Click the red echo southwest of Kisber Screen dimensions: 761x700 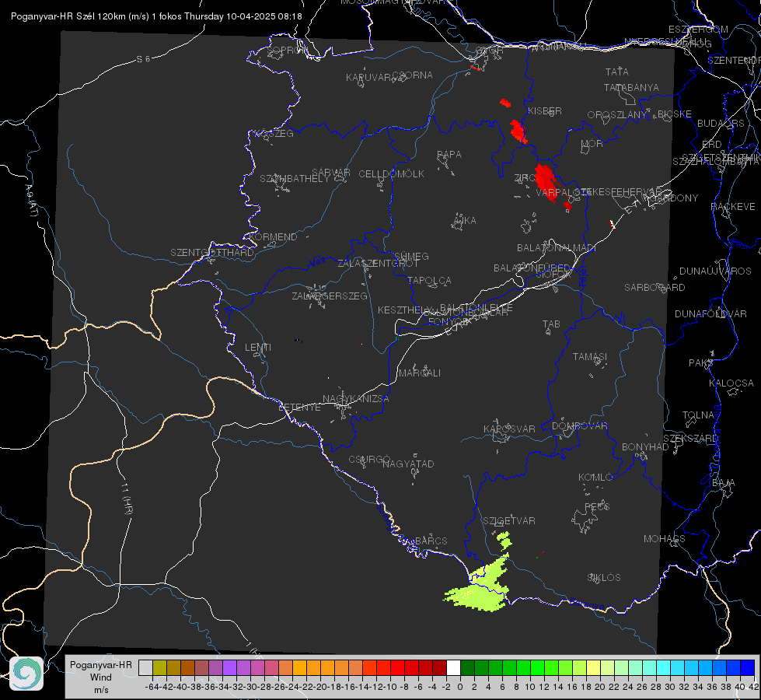tap(518, 131)
